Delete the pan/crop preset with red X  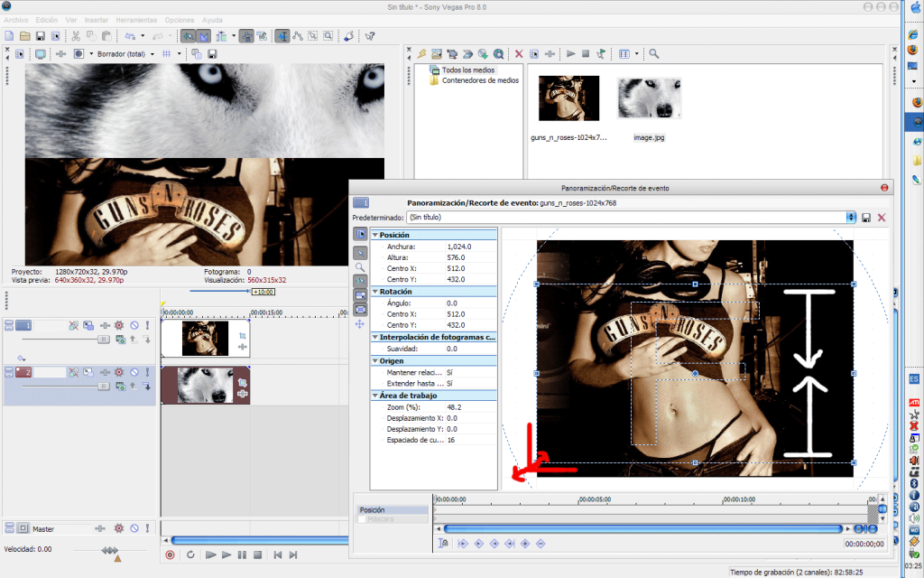click(x=882, y=218)
